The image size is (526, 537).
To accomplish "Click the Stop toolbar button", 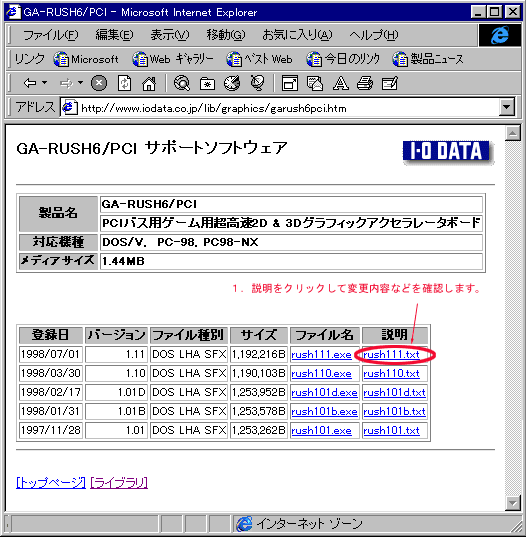I will (99, 83).
